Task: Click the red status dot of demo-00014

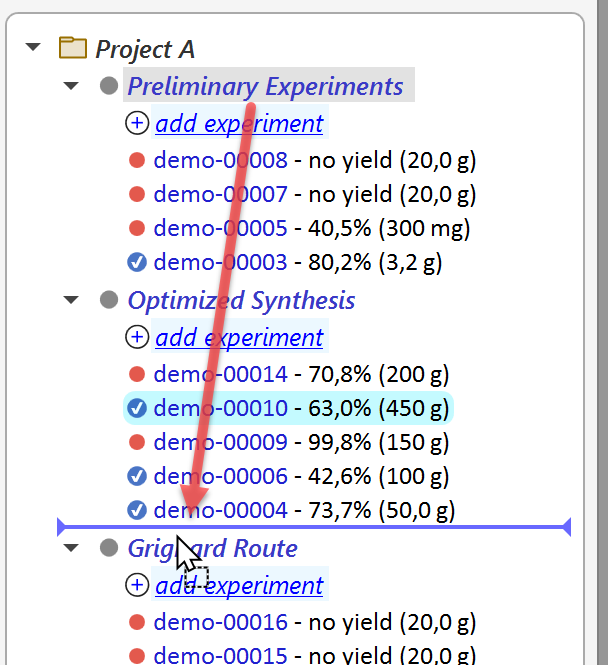Action: [x=137, y=374]
